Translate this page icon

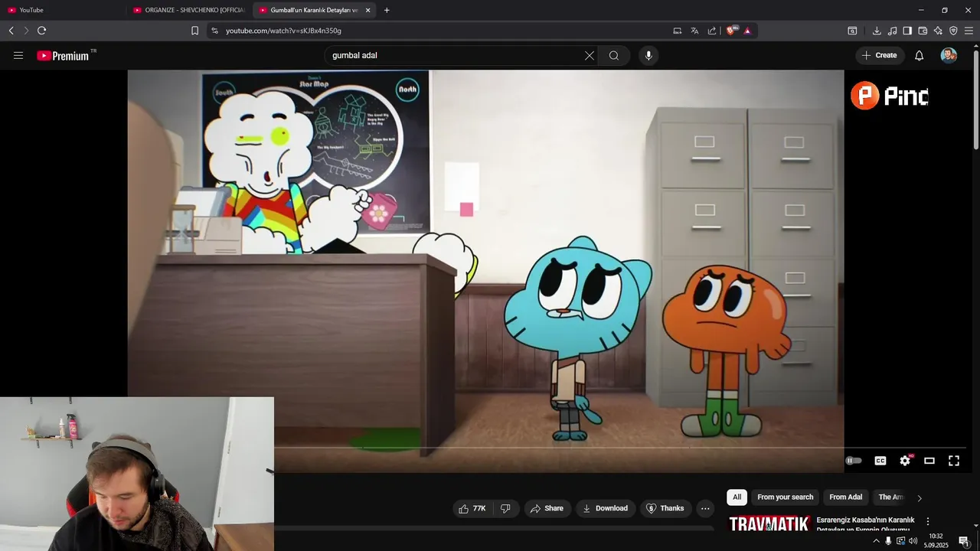[694, 31]
